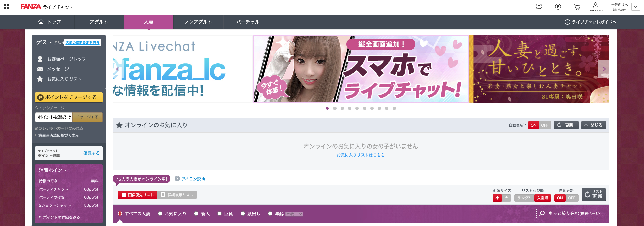Switch to 詳細表示リスト view
Image resolution: width=644 pixels, height=226 pixels.
coord(177,195)
